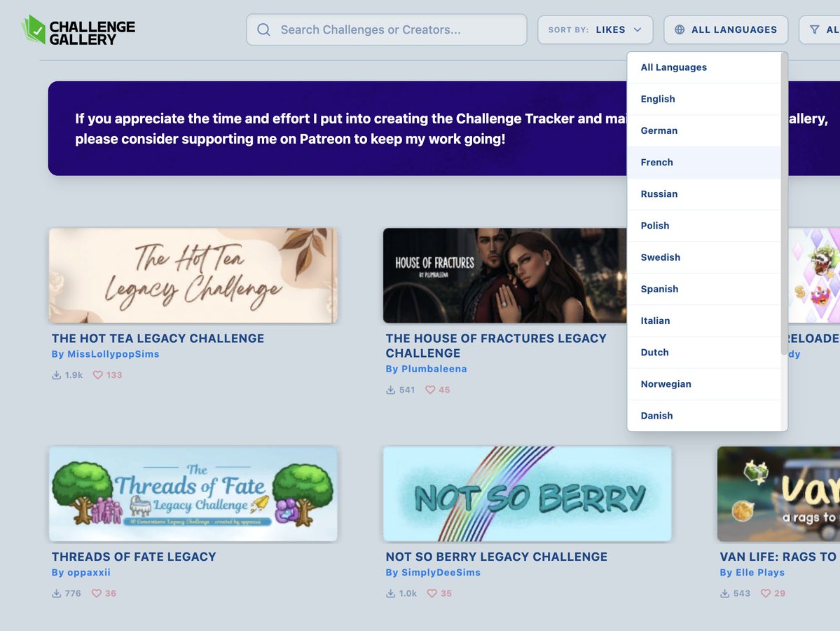Click the filter funnel icon
The image size is (840, 631).
point(814,29)
